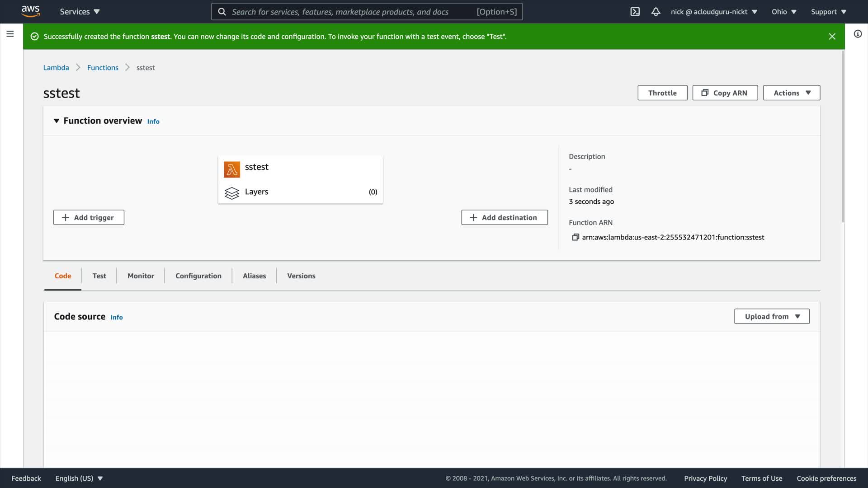Click the Layers stack icon
This screenshot has height=488, width=868.
coord(232,193)
